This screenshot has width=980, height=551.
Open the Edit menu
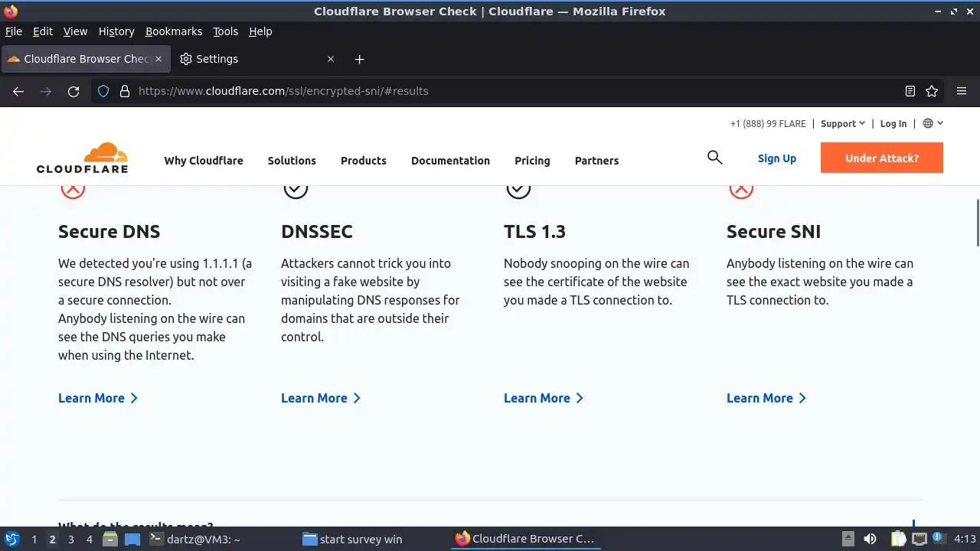pos(43,31)
